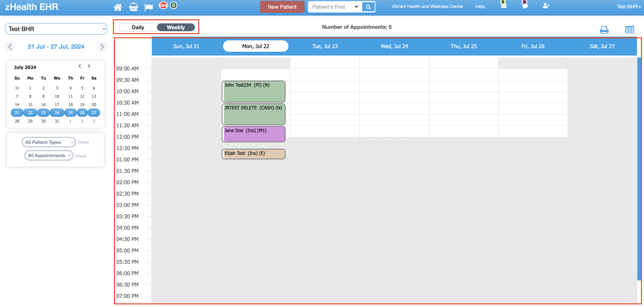Print the schedule with printer icon
The image size is (644, 307).
tap(604, 30)
